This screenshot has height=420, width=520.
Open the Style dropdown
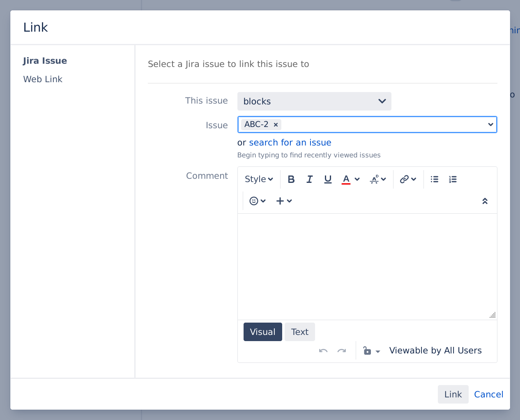[259, 179]
